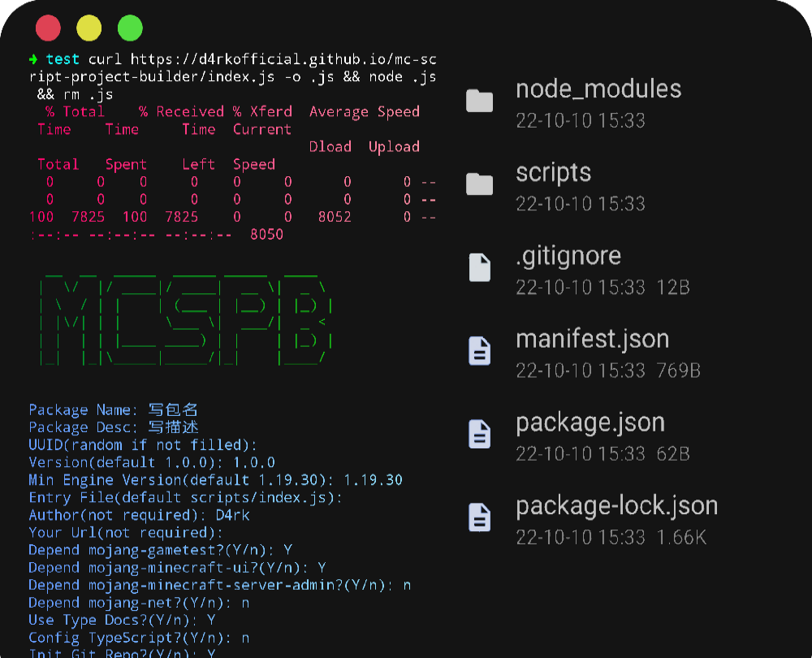
Task: Click the manifest.json document icon
Action: (x=480, y=351)
